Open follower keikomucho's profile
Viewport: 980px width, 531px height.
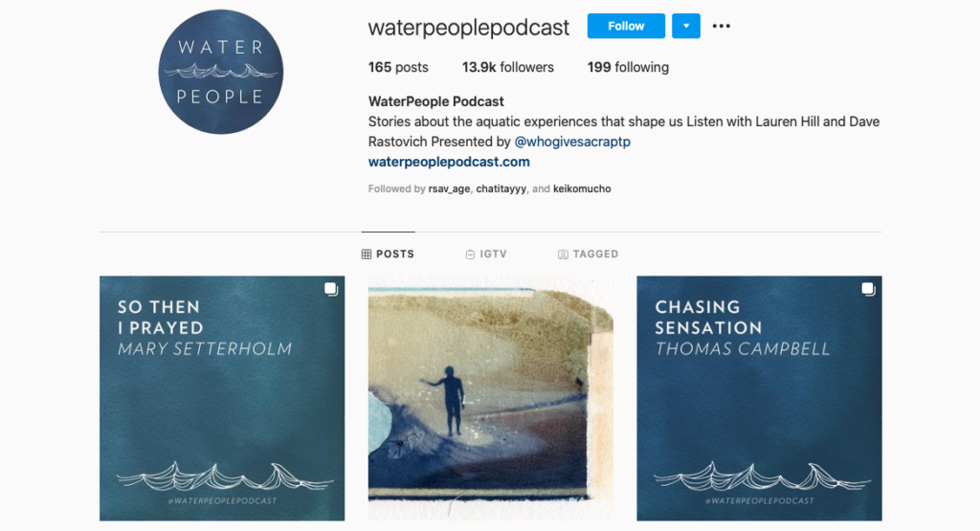582,188
